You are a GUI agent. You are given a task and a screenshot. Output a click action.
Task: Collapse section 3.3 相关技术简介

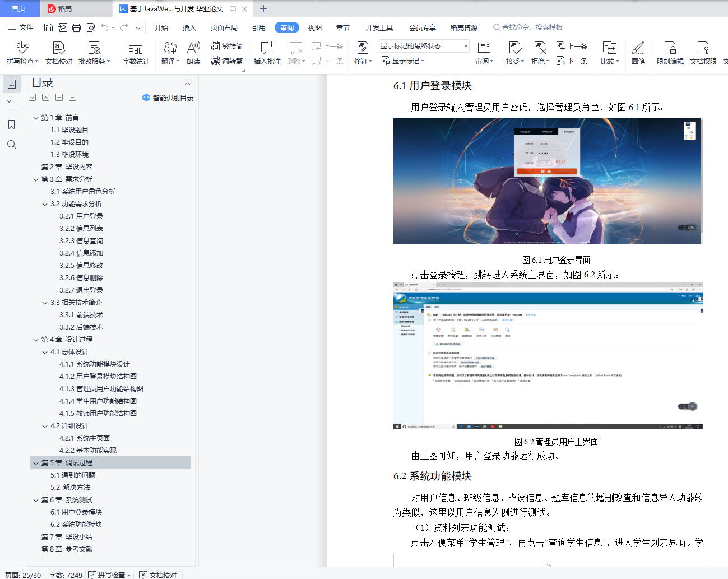(45, 303)
